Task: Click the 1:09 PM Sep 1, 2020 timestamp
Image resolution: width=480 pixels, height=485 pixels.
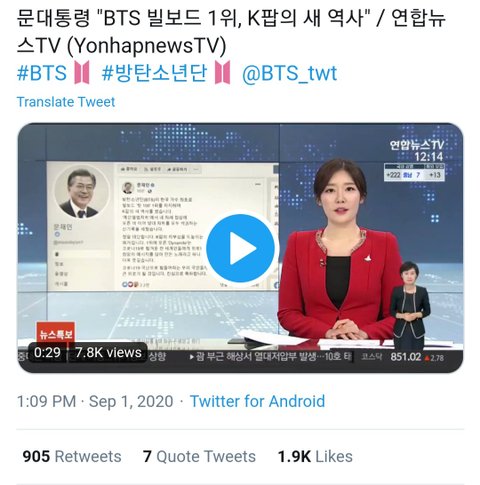Action: click(95, 401)
